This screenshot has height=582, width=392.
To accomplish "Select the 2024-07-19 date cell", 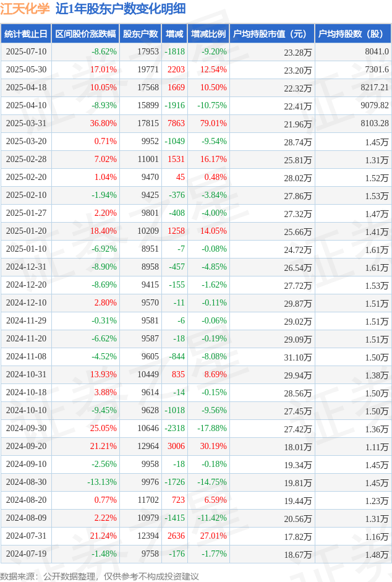I will [26, 554].
